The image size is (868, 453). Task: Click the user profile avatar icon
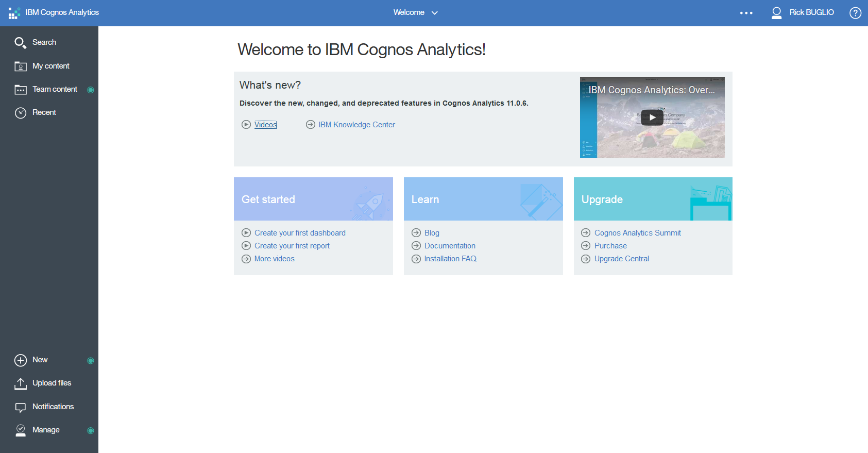coord(777,13)
